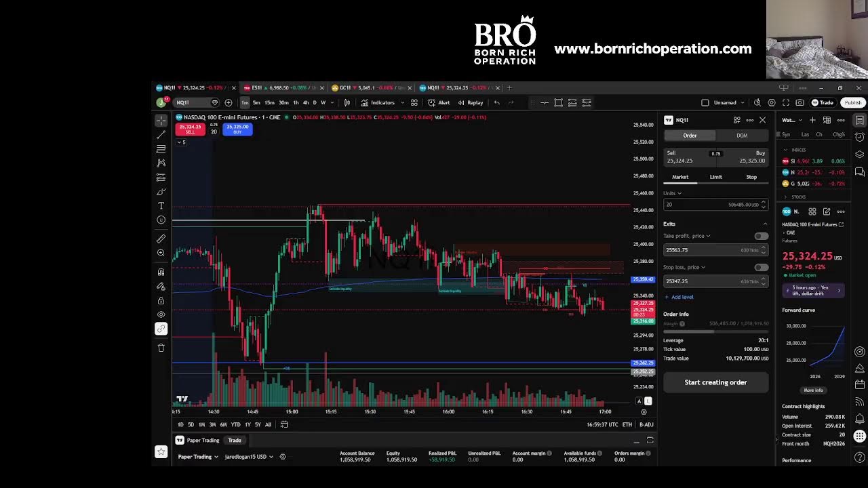Image resolution: width=868 pixels, height=488 pixels.
Task: Select the zoom in tool
Action: coord(161,253)
